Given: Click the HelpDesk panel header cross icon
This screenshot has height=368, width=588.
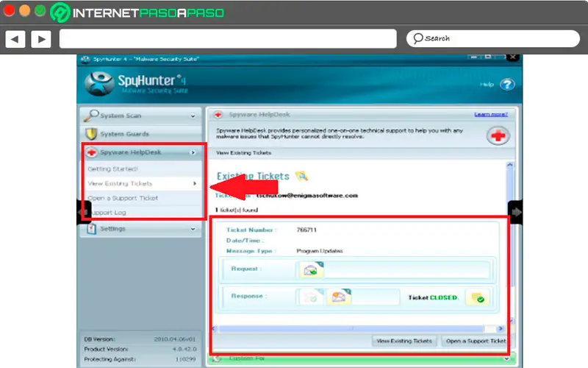Looking at the screenshot, I should (218, 115).
